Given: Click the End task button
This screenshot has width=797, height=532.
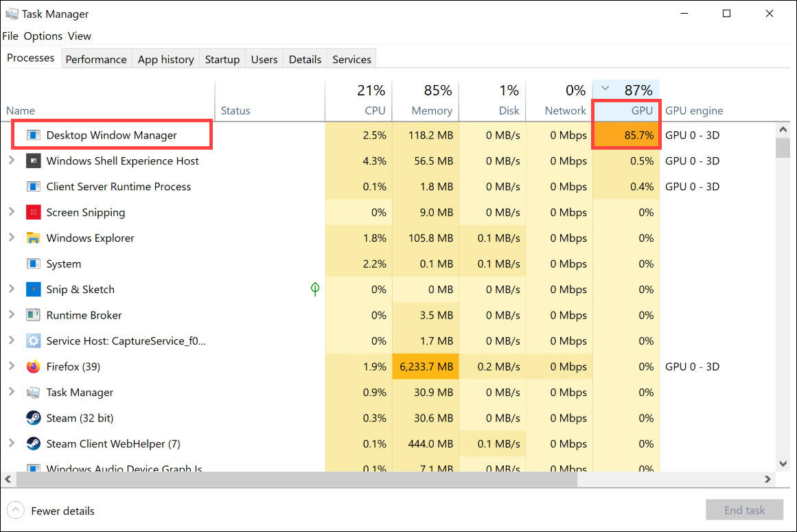Looking at the screenshot, I should tap(744, 510).
